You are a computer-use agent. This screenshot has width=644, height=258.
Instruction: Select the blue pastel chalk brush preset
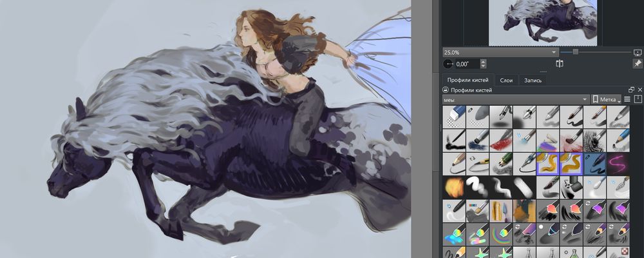tap(478, 141)
